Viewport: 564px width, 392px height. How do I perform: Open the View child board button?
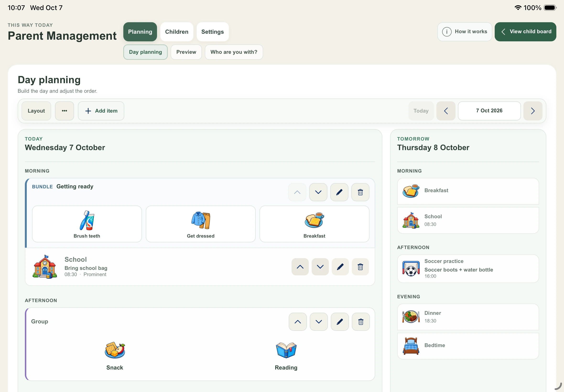point(526,32)
